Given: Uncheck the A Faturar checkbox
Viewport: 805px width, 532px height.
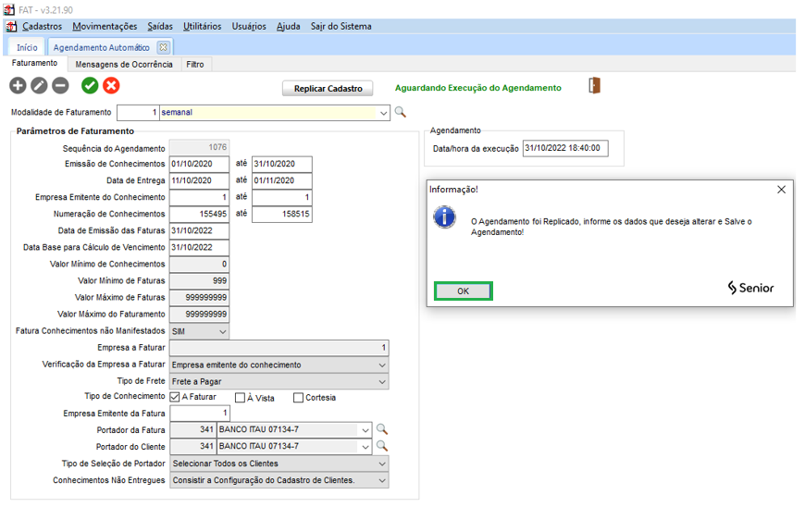Looking at the screenshot, I should [x=175, y=398].
